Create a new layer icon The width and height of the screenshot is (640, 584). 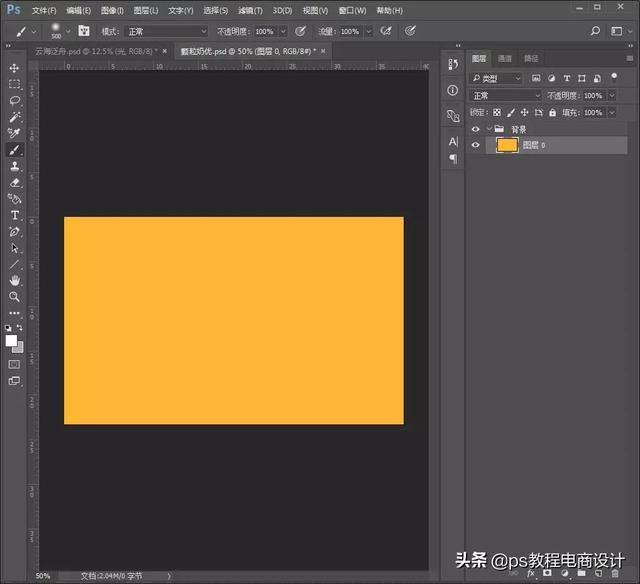(598, 573)
